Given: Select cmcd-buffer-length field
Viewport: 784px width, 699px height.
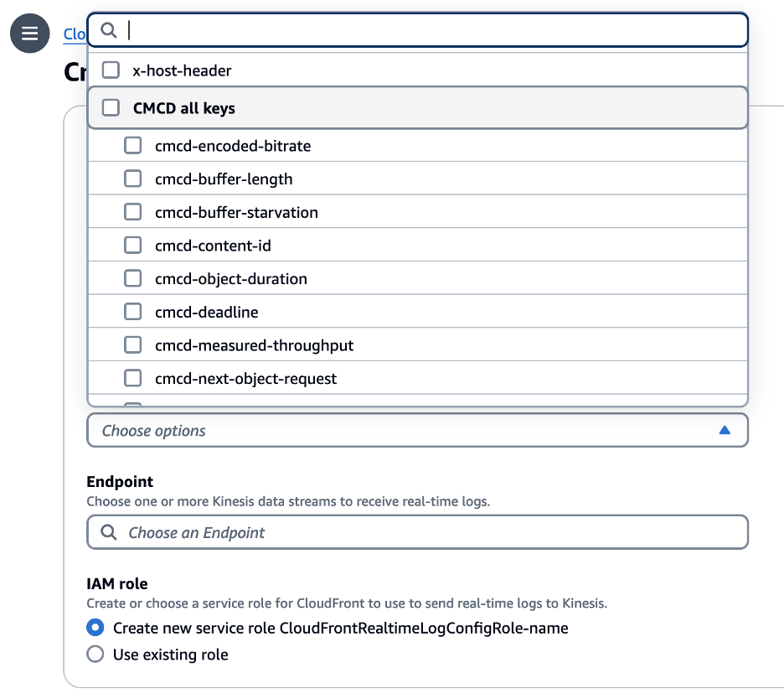Looking at the screenshot, I should [x=132, y=179].
